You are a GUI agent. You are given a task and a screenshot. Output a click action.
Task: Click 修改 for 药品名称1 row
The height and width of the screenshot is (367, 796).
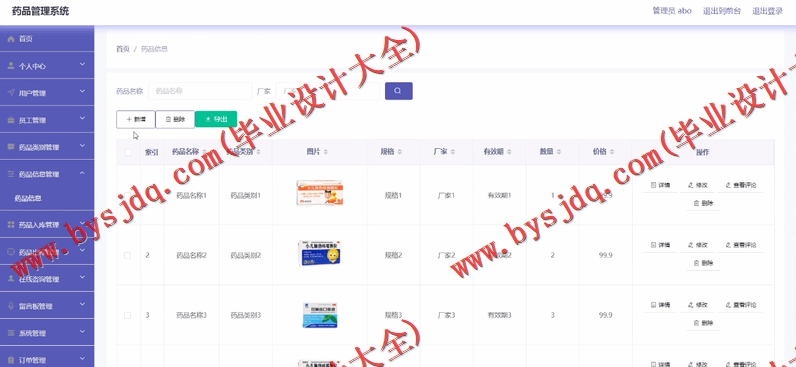pos(698,185)
